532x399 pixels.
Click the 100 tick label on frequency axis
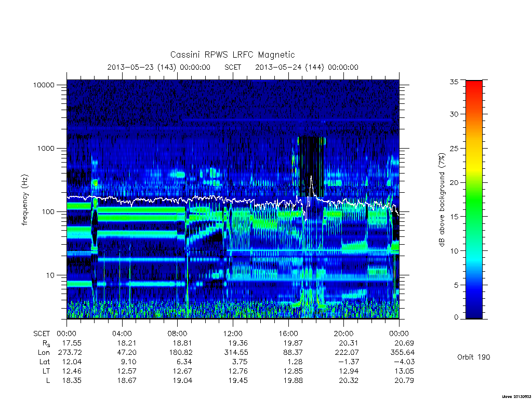(x=48, y=212)
